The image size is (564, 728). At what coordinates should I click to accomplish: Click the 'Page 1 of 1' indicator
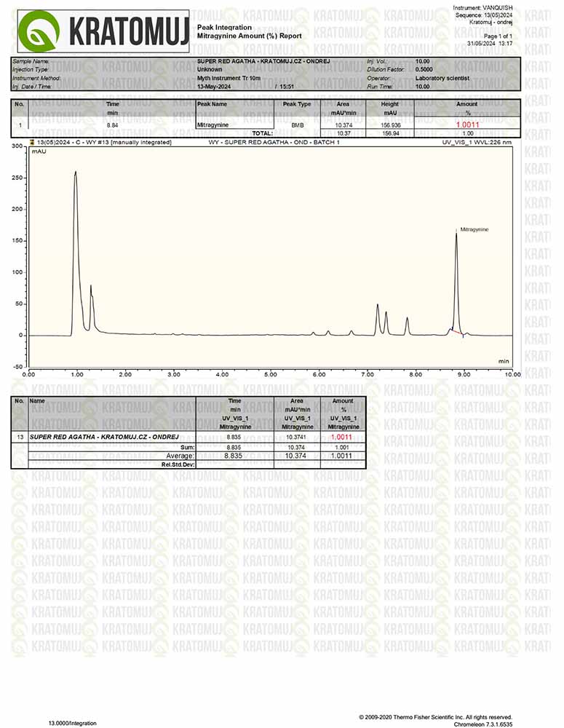[498, 36]
